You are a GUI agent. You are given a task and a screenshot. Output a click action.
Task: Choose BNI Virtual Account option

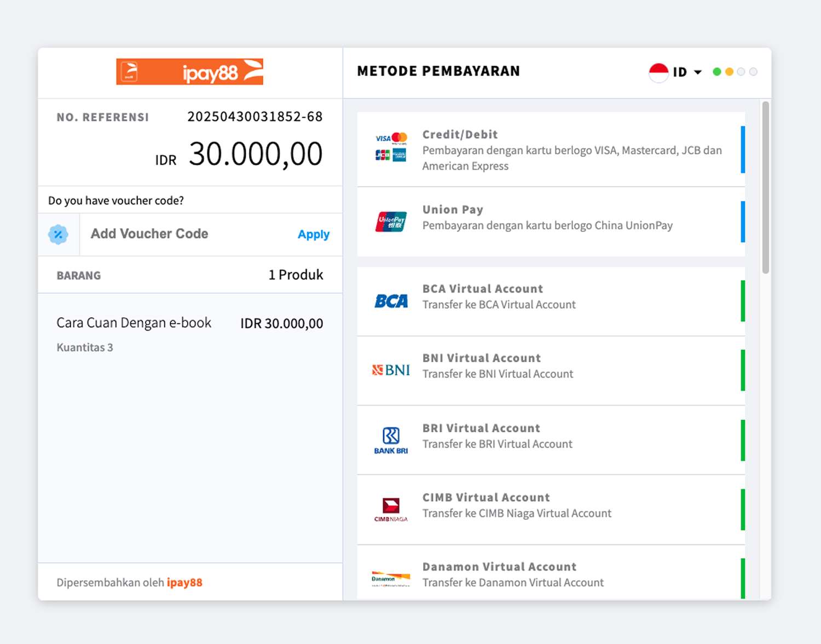551,371
